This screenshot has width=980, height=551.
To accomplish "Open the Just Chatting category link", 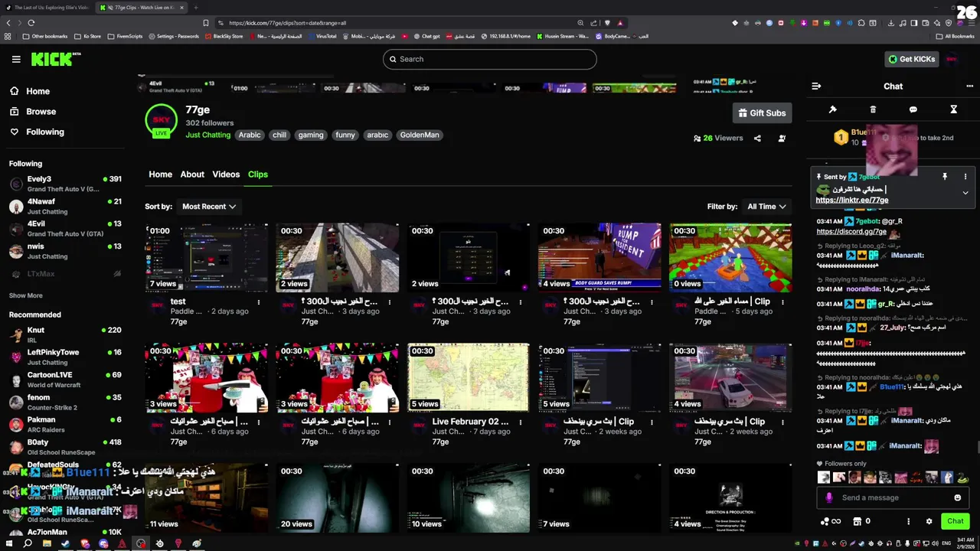I will [207, 135].
